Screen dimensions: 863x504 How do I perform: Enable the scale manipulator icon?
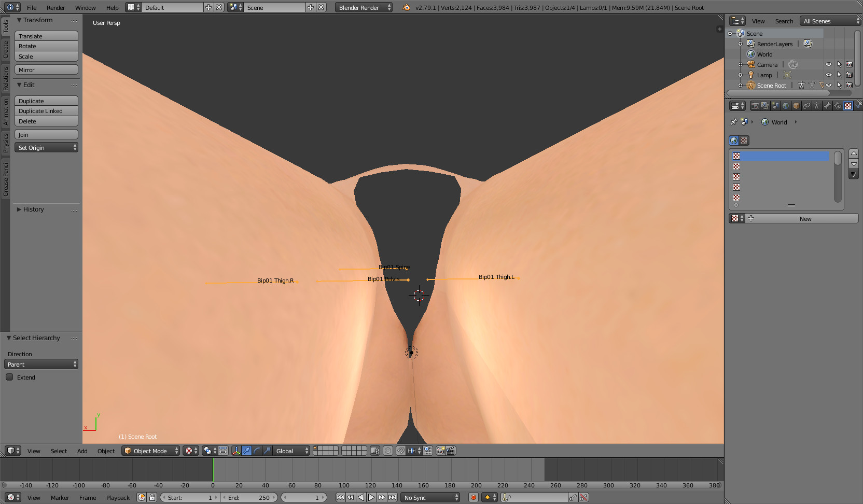(x=267, y=451)
